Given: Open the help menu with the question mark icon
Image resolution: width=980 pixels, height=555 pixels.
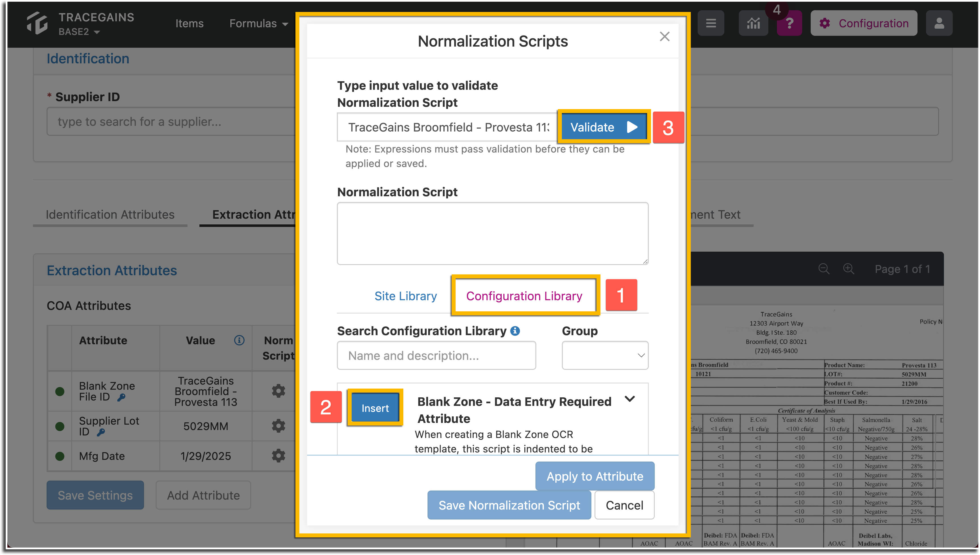Looking at the screenshot, I should pyautogui.click(x=789, y=23).
